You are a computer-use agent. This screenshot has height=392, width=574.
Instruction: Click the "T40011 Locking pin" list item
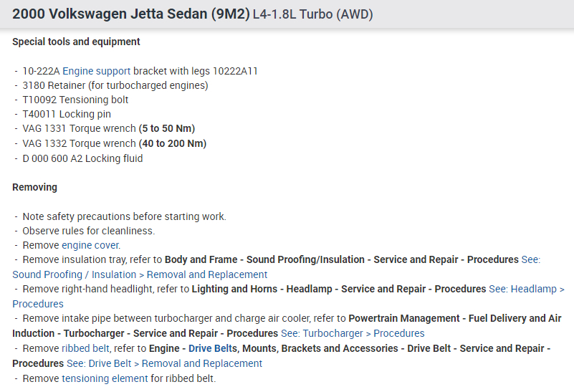(x=67, y=114)
